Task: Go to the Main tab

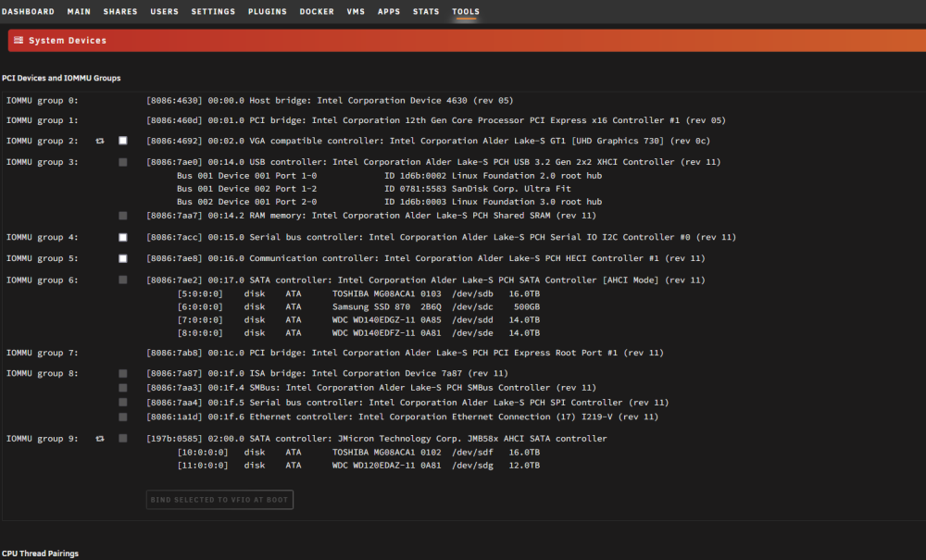Action: coord(79,11)
